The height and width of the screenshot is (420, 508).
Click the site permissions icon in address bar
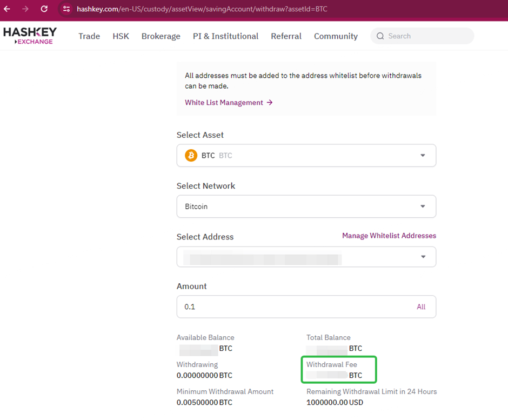67,9
